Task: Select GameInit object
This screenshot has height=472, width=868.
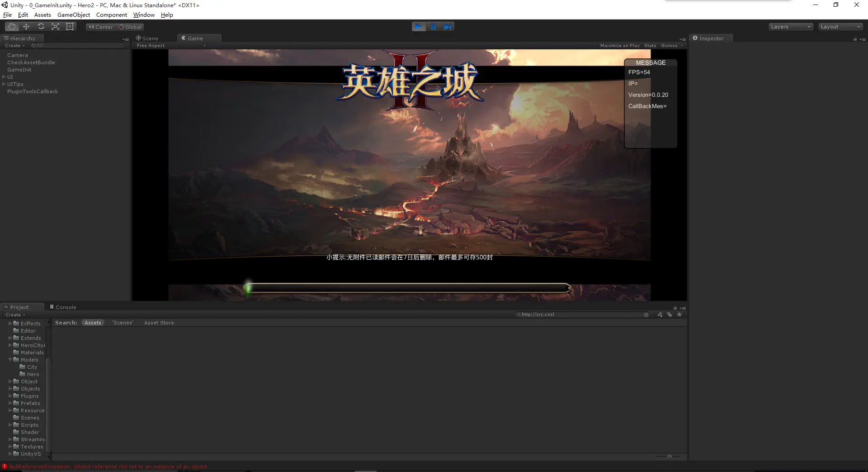Action: (19, 70)
